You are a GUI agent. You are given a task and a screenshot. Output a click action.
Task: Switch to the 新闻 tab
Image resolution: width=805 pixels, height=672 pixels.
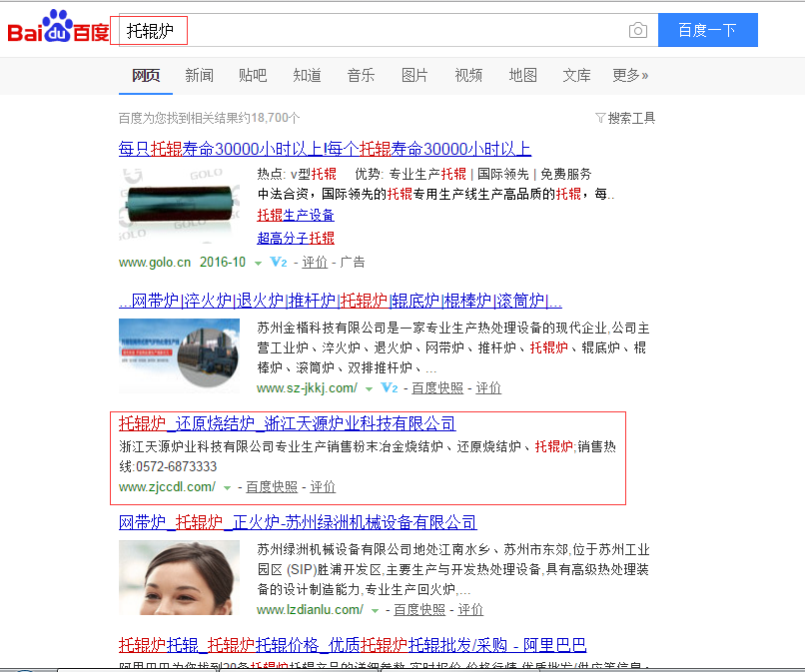pyautogui.click(x=199, y=75)
